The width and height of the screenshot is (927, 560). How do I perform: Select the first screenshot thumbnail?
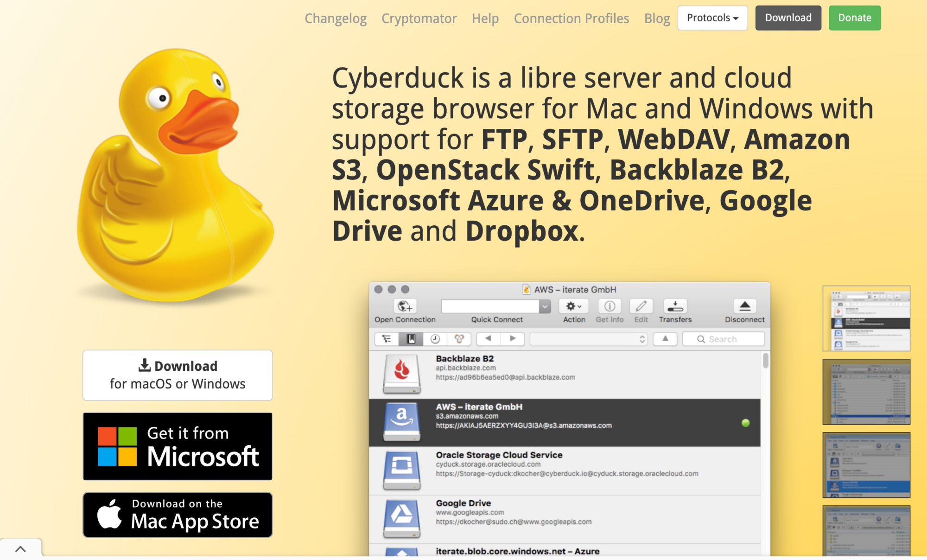coord(866,318)
